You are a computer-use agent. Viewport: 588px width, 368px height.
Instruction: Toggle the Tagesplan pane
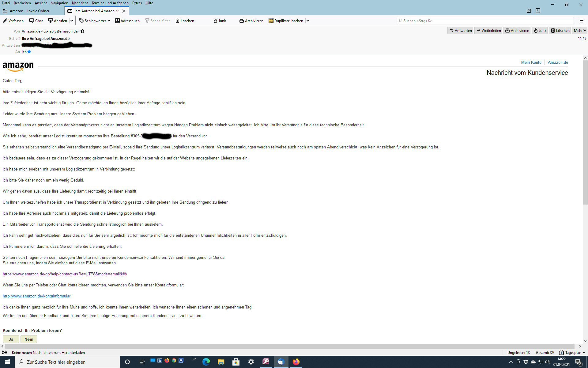point(572,353)
